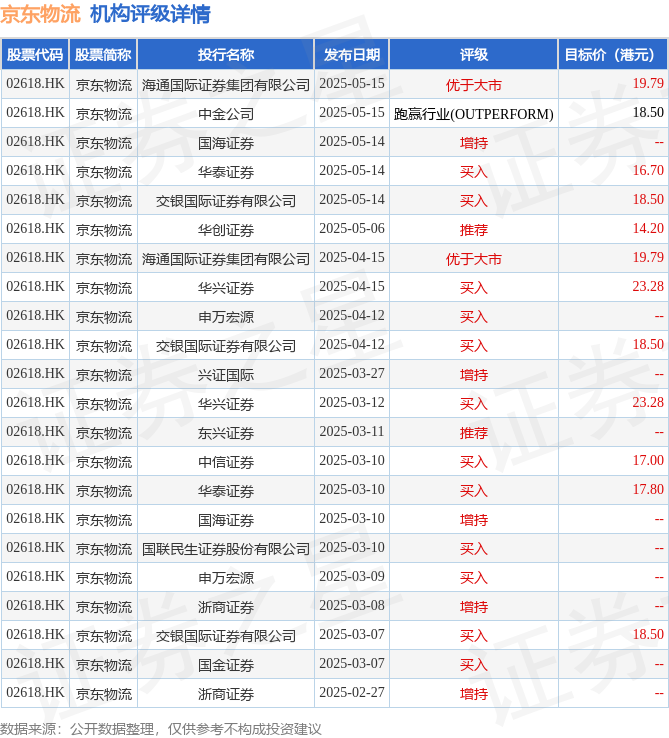This screenshot has height=738, width=669.
Task: Click 交银国际证券有限公司 in the 2025-05-14 row
Action: click(226, 201)
